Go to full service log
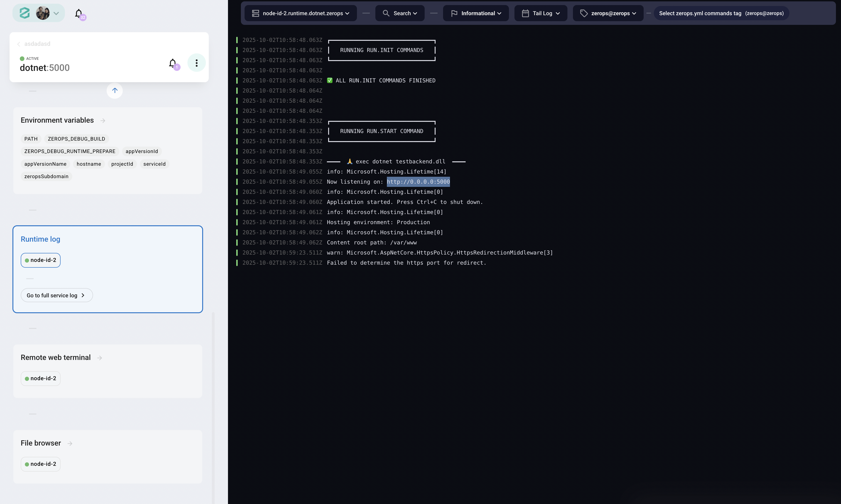Screen dimensions: 841x504 (56, 295)
